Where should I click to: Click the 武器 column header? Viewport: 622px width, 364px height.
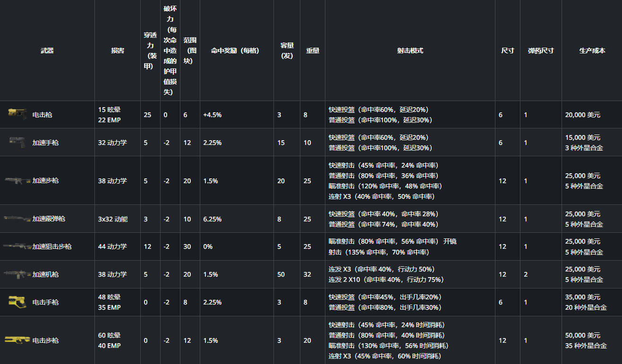(47, 51)
